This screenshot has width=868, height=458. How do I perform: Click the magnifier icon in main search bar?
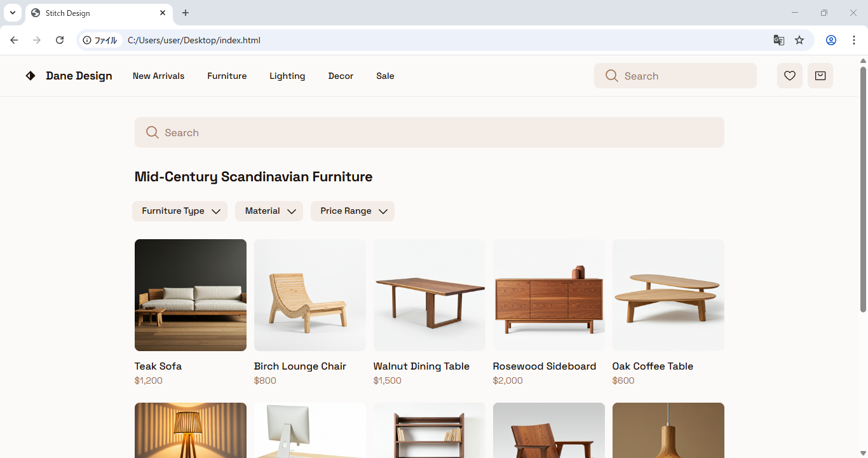pos(152,132)
